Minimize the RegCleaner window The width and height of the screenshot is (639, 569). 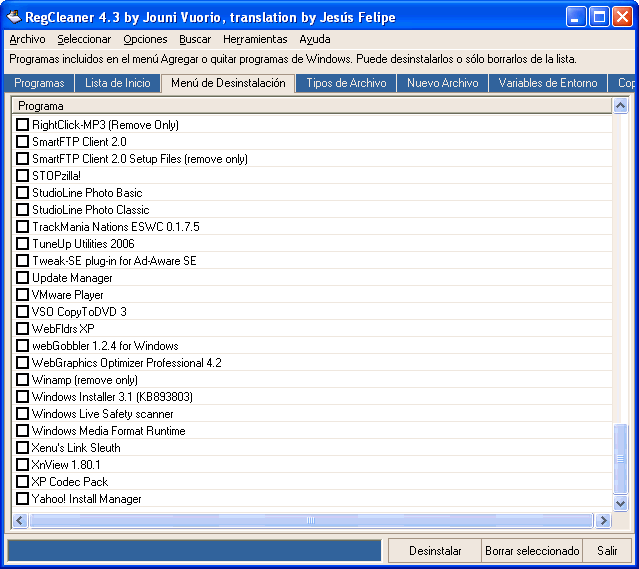point(575,17)
